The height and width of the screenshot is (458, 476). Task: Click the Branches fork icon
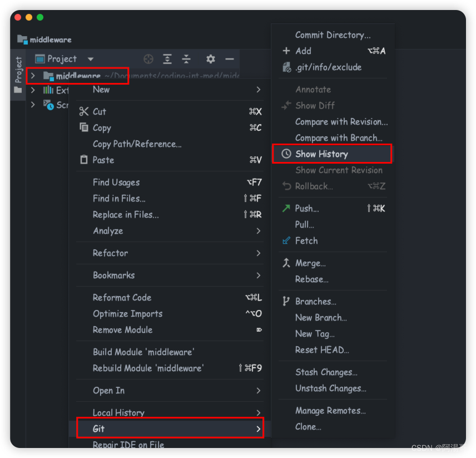286,301
